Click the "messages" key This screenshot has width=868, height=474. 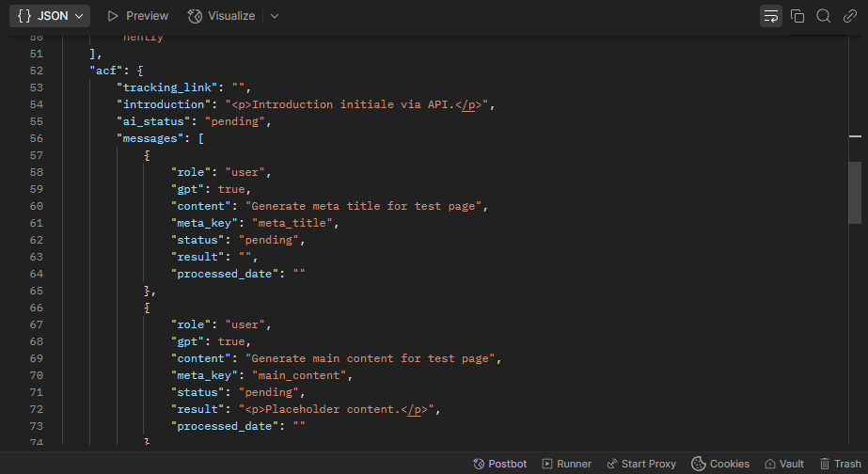tap(150, 138)
